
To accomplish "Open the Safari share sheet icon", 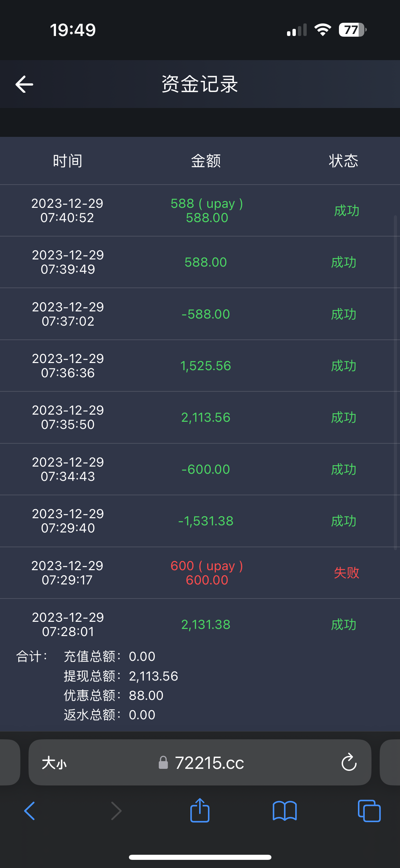I will click(200, 810).
